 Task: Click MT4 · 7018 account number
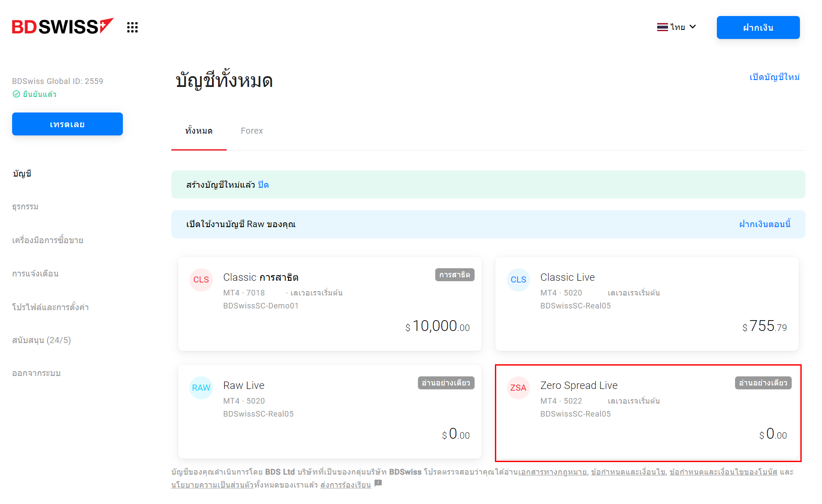point(244,293)
